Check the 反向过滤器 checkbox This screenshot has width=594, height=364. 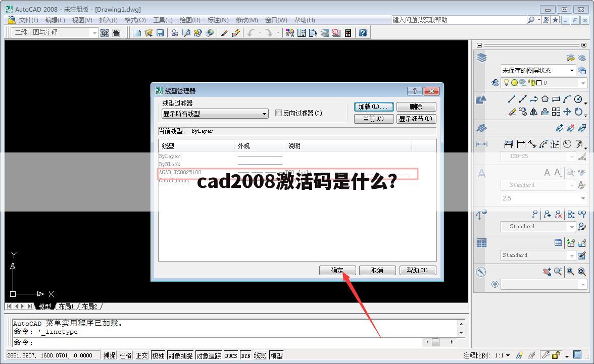point(278,113)
